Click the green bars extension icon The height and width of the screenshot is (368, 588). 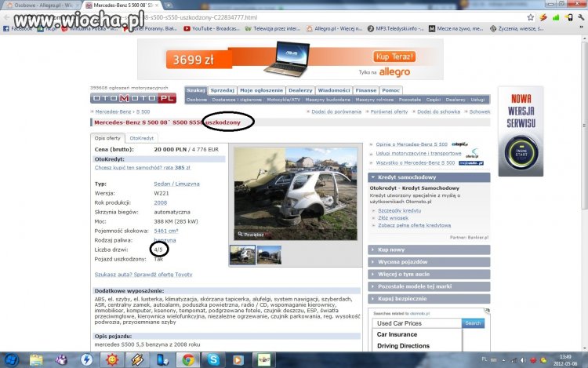point(556,17)
